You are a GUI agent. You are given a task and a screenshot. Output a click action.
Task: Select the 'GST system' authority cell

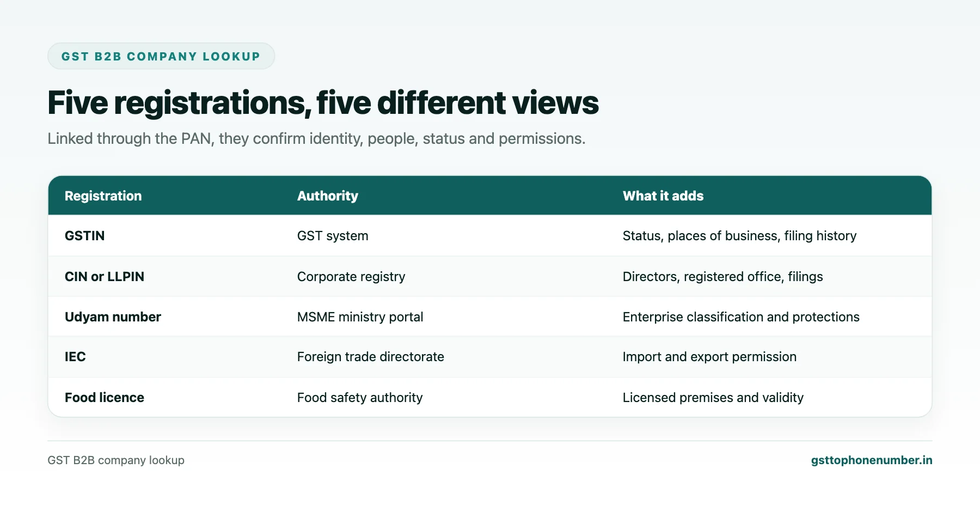[333, 236]
